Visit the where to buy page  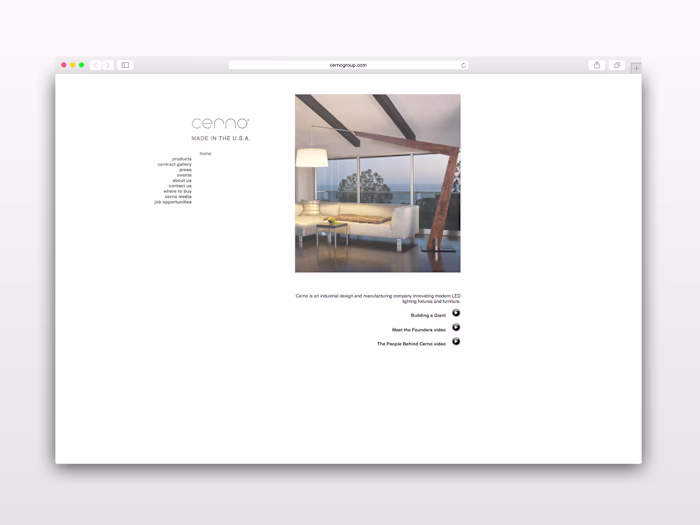[178, 191]
